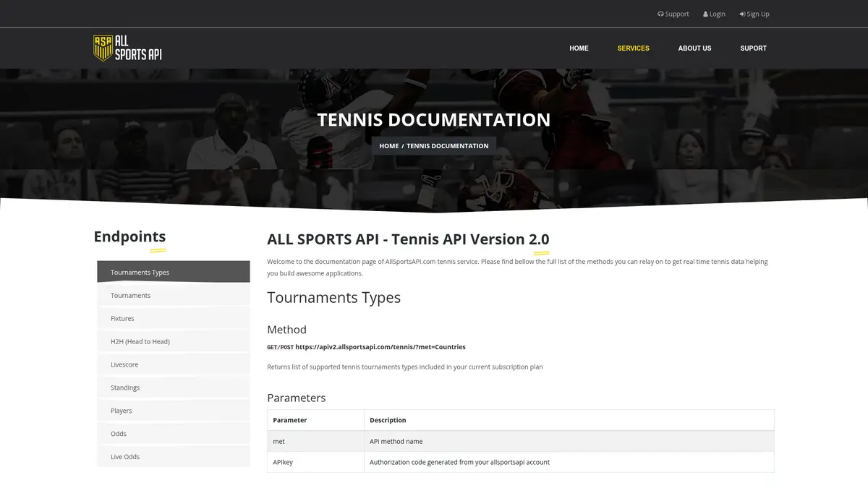868x488 pixels.
Task: Click TENNIS DOCUMENTATION breadcrumb text
Action: click(447, 146)
